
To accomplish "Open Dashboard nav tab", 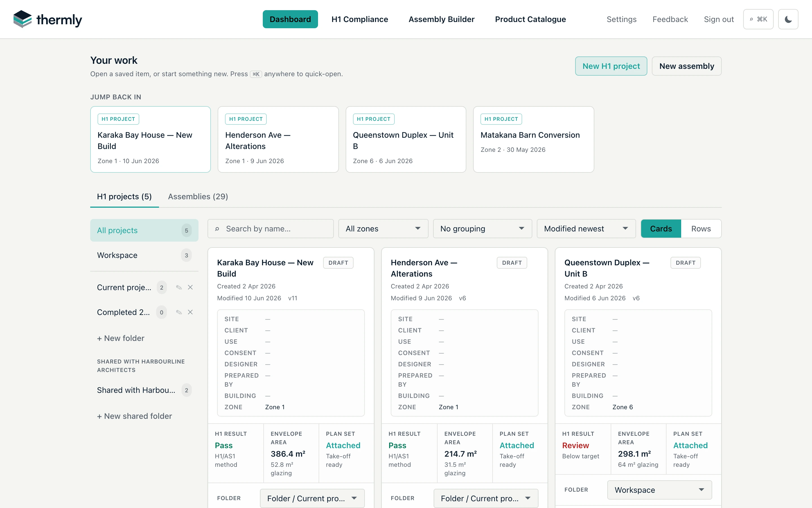I will tap(290, 19).
